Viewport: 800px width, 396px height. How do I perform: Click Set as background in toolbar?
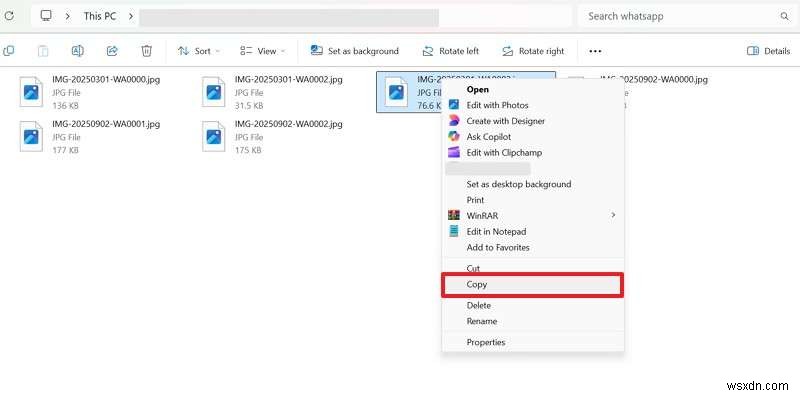tap(355, 51)
